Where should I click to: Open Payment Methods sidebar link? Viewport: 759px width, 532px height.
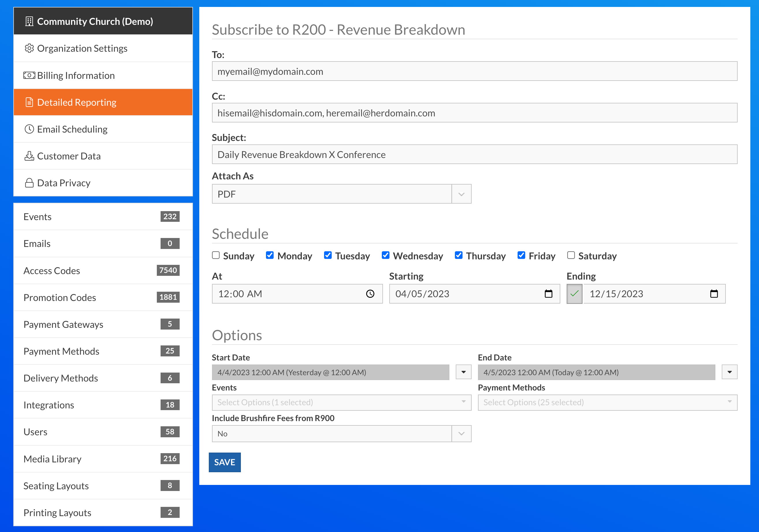pyautogui.click(x=103, y=351)
